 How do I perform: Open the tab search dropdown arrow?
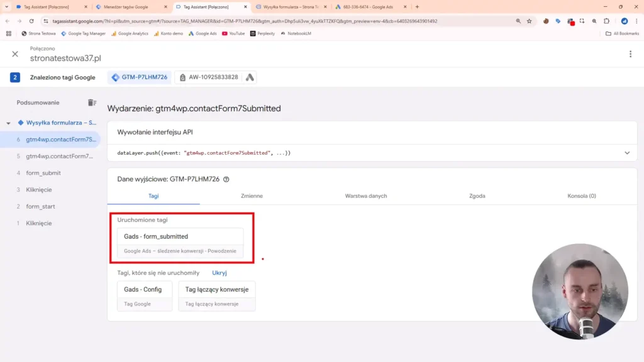pos(6,7)
